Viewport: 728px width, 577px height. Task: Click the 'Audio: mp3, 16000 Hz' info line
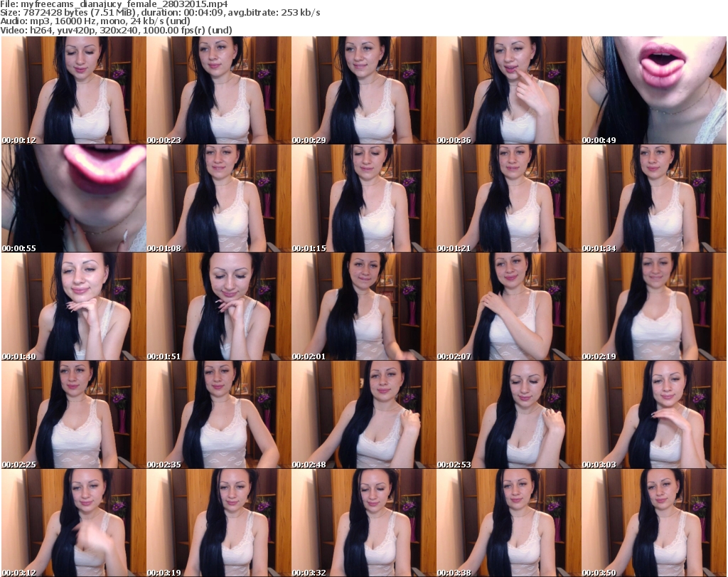tap(95, 21)
